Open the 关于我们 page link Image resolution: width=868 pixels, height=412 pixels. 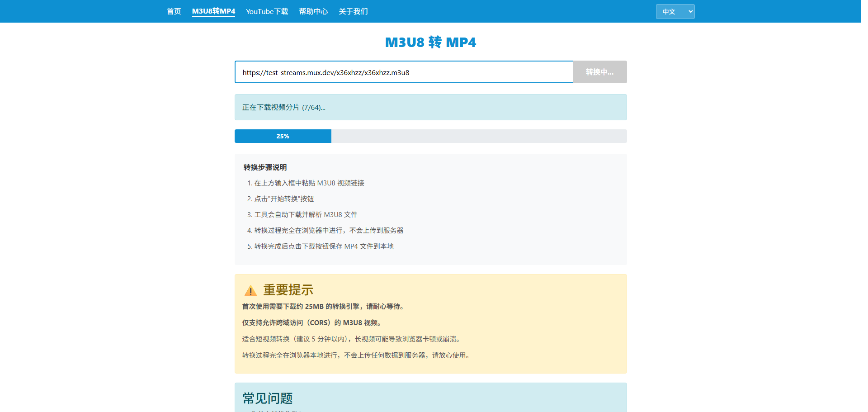click(353, 11)
